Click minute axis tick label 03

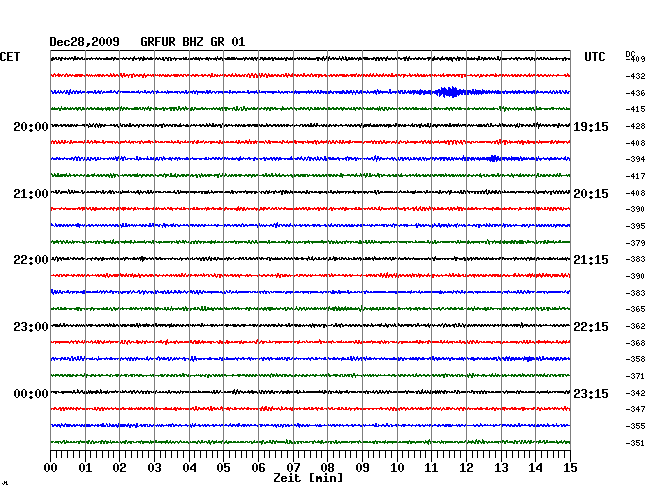tap(154, 468)
